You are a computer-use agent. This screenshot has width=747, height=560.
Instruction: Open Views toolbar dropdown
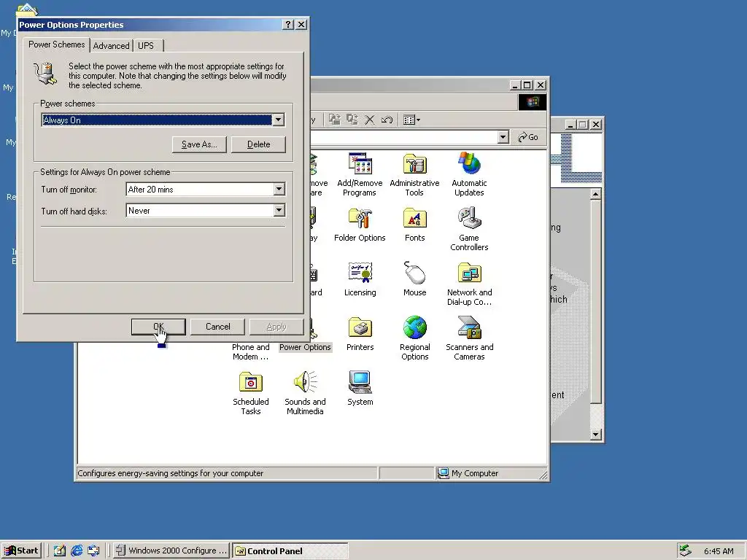pyautogui.click(x=411, y=120)
